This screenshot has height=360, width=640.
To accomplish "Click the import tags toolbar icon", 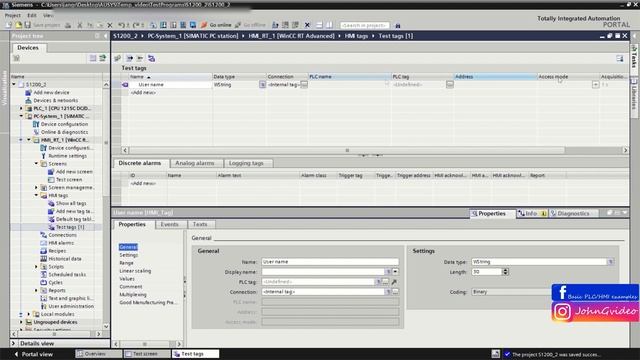I will click(140, 58).
